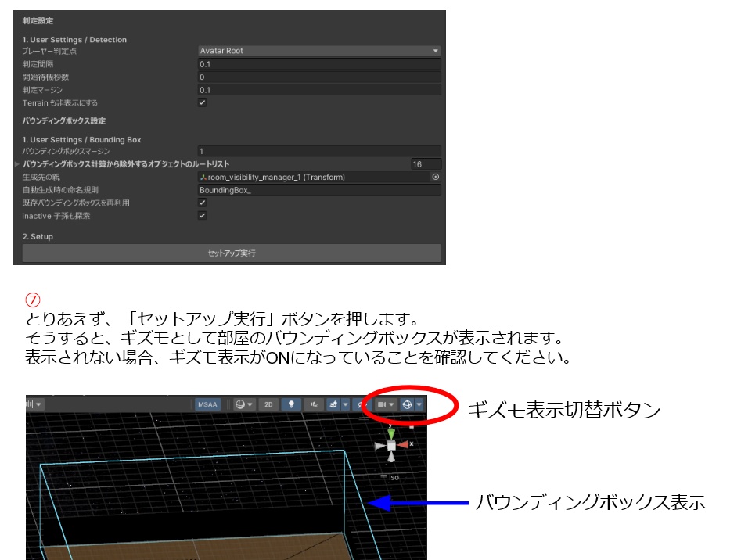Click the scene orientation gizmo cube
The image size is (741, 560).
[x=391, y=445]
